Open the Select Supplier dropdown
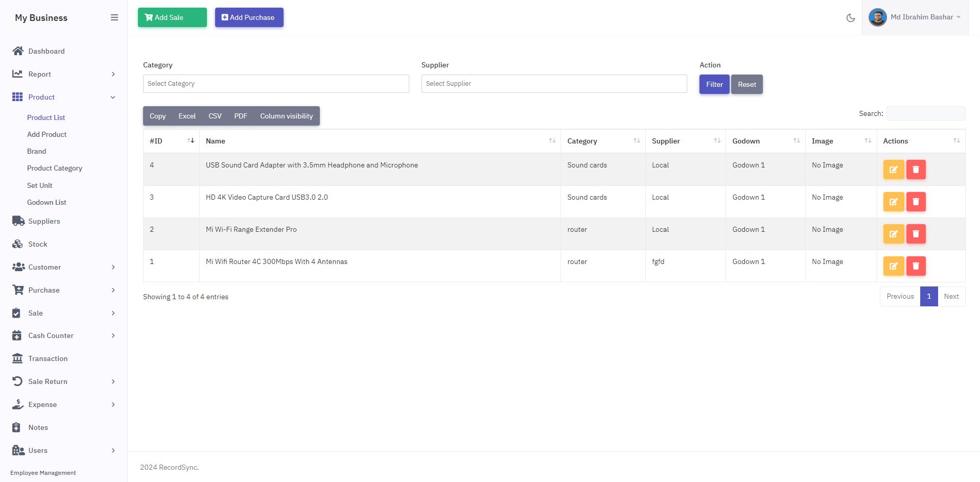The image size is (980, 482). coord(554,84)
